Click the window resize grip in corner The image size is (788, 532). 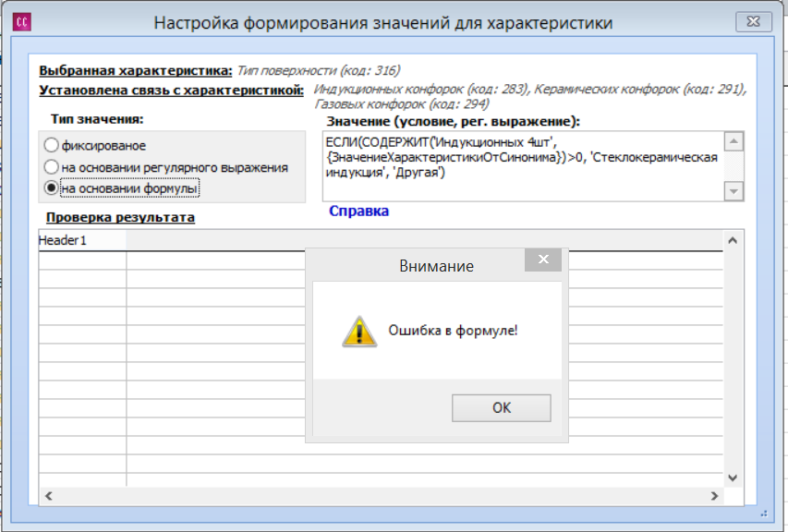click(763, 514)
